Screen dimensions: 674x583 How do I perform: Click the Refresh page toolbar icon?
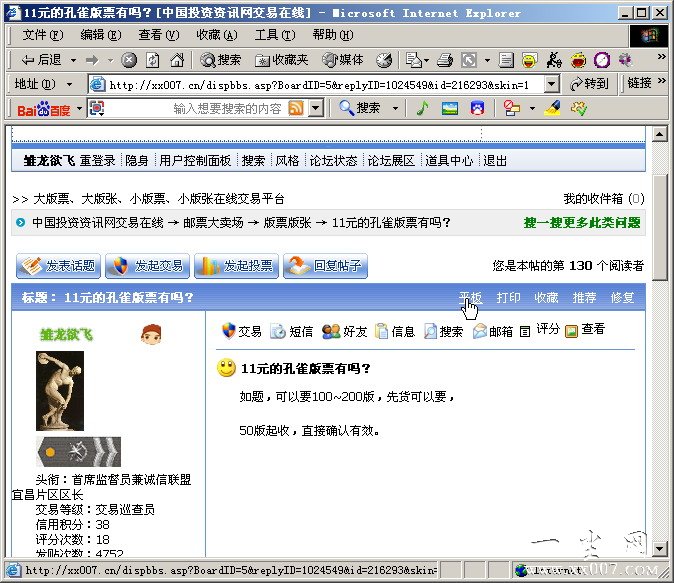pyautogui.click(x=153, y=60)
